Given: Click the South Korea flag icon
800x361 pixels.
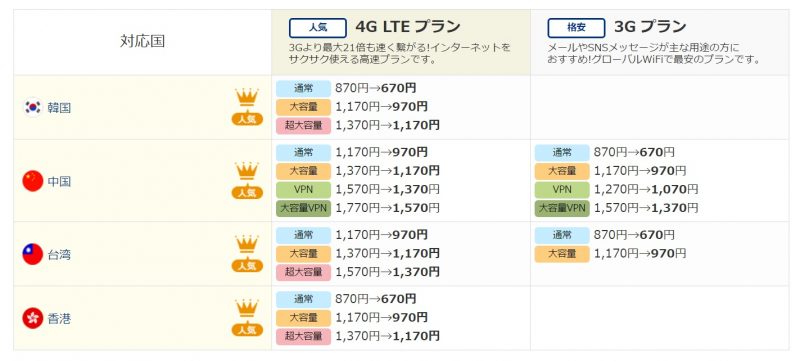Looking at the screenshot, I should pos(33,108).
